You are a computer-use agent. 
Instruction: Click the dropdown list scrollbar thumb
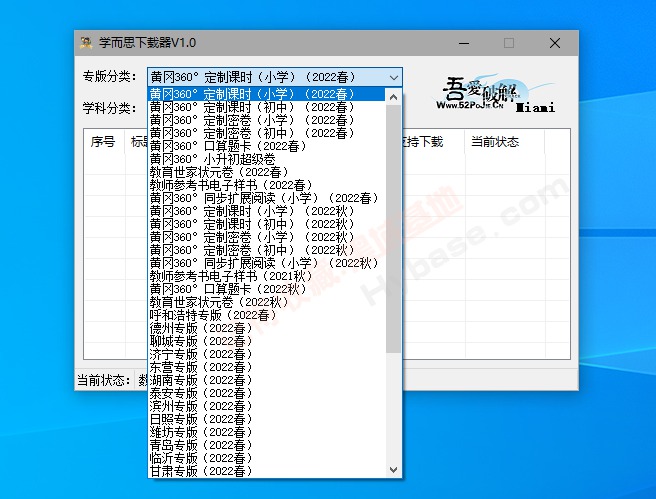coord(393,229)
